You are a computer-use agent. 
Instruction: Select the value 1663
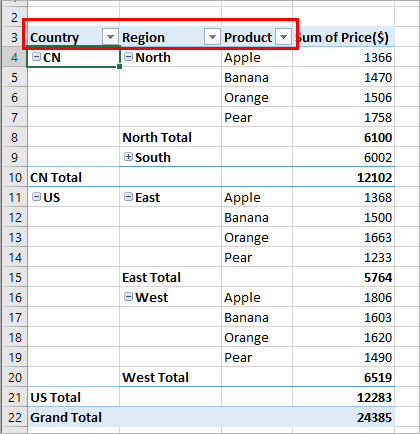tap(343, 237)
